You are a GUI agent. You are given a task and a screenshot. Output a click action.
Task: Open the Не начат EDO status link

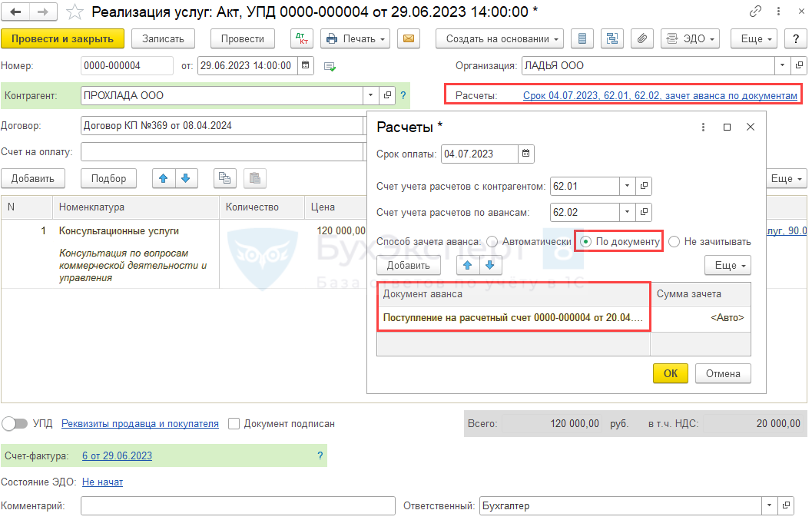(102, 482)
